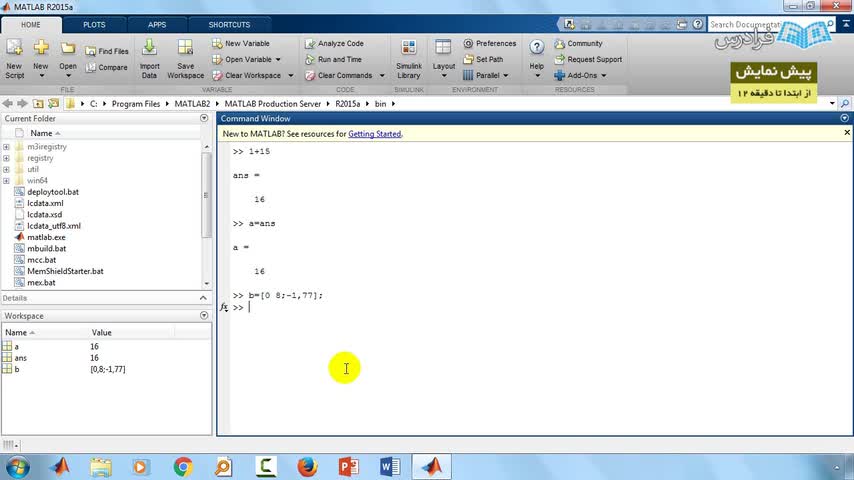Click the New Script icon
The width and height of the screenshot is (854, 480).
[14, 58]
